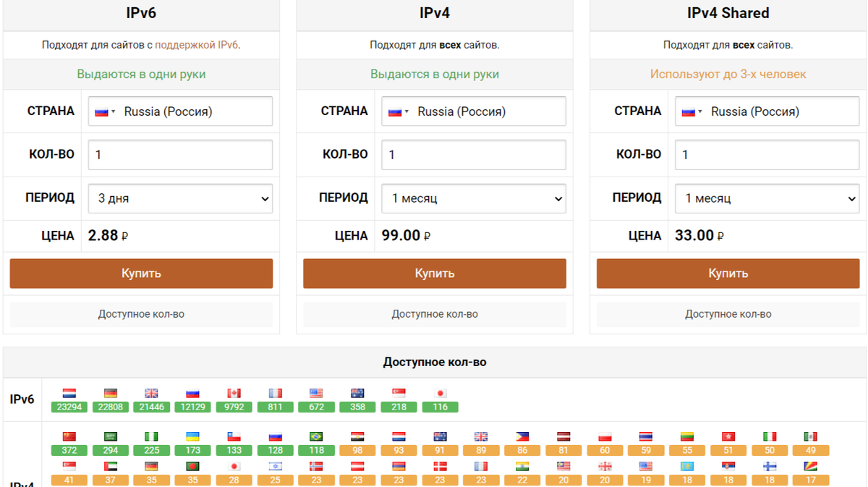Open the country flag selector in the IPv4 card
Screen dimensions: 868x487
pos(398,111)
